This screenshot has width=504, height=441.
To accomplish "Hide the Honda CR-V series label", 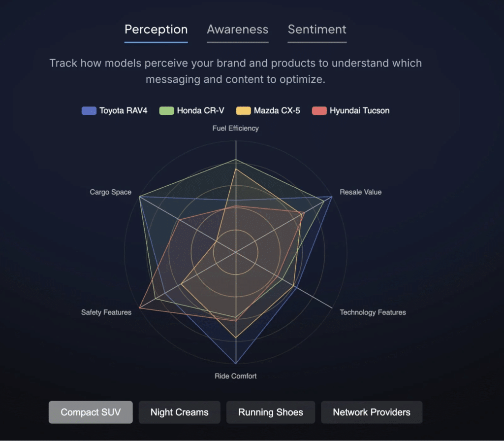I will click(x=201, y=111).
